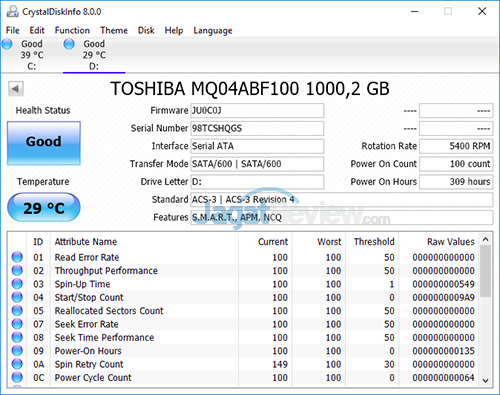
Task: Minimize the CrystalDiskInfo window
Action: tap(415, 11)
